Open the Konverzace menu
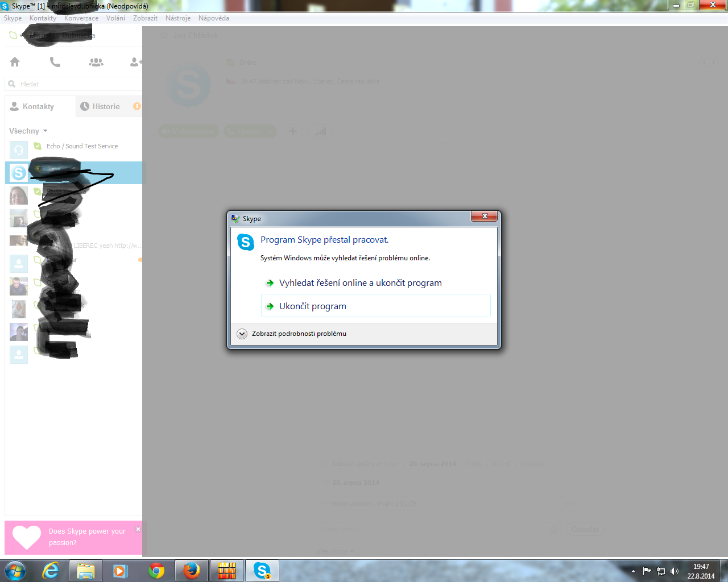The image size is (728, 582). (81, 18)
